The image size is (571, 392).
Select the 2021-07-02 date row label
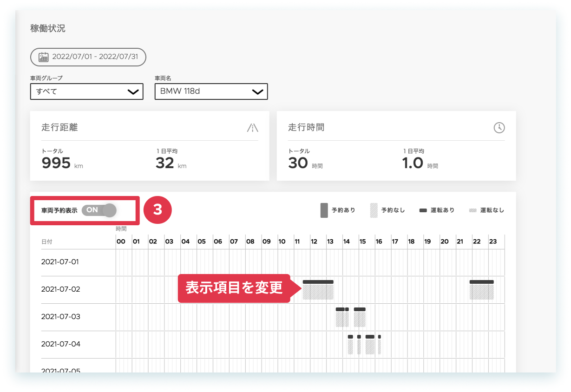pyautogui.click(x=60, y=289)
